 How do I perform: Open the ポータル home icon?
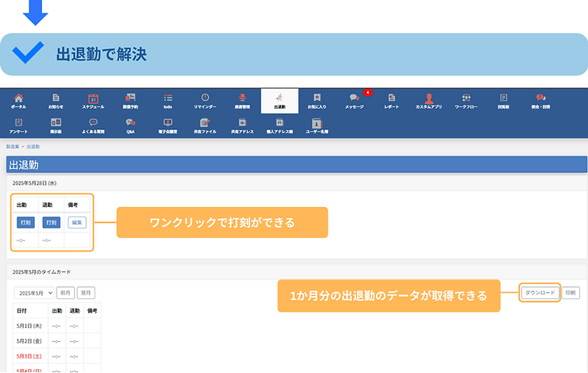pyautogui.click(x=18, y=100)
